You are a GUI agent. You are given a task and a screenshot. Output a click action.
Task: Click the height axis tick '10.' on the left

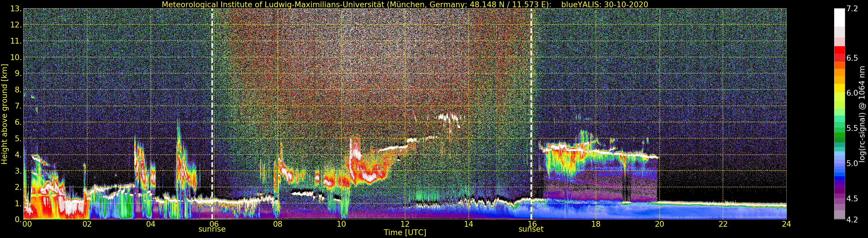pos(16,57)
